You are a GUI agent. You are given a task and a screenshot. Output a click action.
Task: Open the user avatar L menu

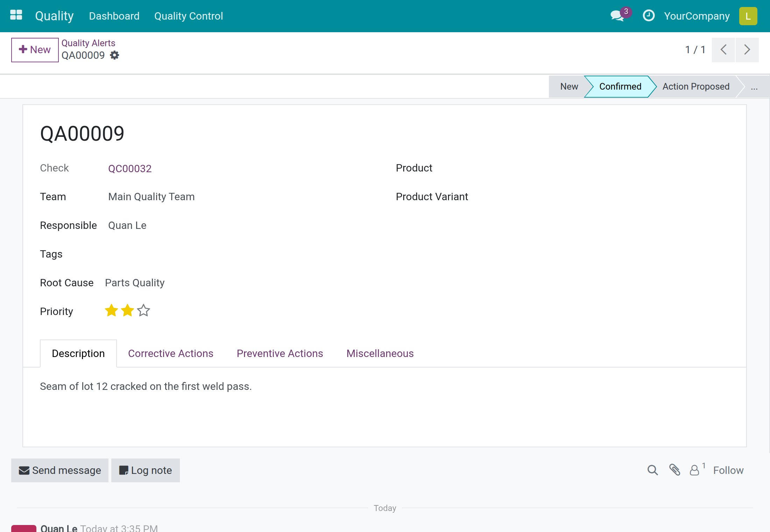(x=748, y=16)
